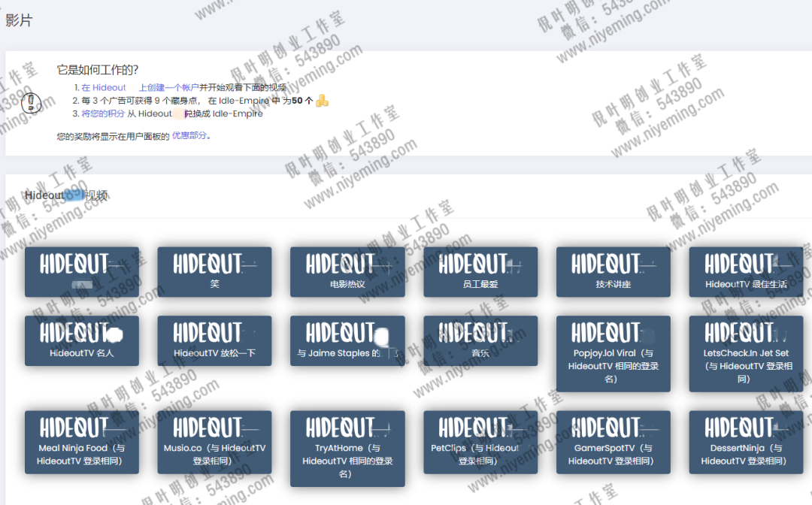Follow the 将您的积分 link
Viewport: 812px width, 505px height.
coord(102,113)
